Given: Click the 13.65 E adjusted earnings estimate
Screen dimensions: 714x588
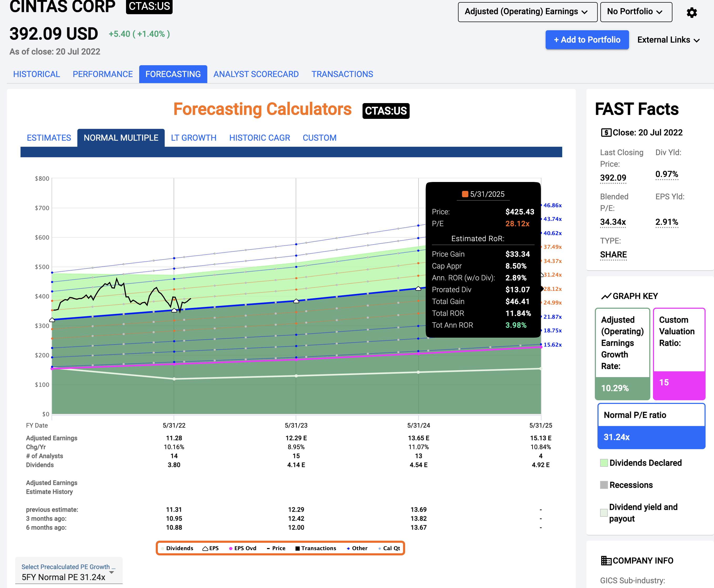Looking at the screenshot, I should coord(419,438).
